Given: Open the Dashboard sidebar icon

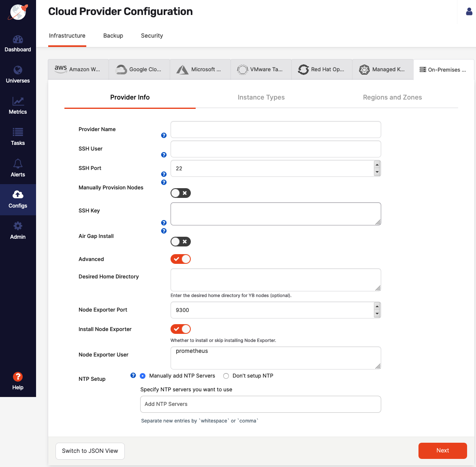Looking at the screenshot, I should tap(18, 40).
